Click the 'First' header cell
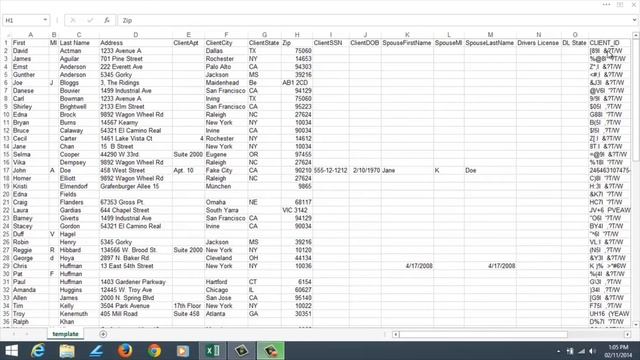Viewport: 640px width, 360px height. click(x=30, y=43)
